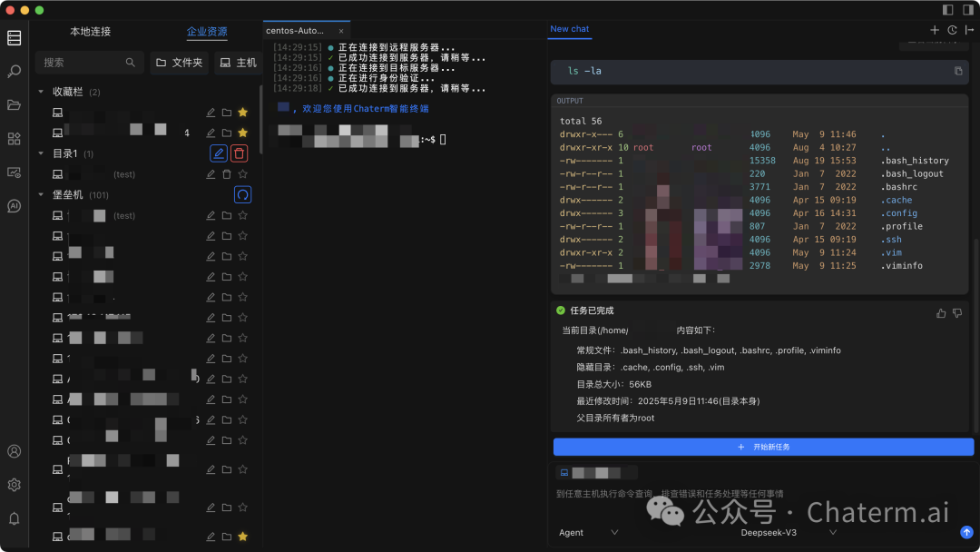Click the 目录总大小: 56KB line
This screenshot has width=980, height=552.
click(613, 384)
